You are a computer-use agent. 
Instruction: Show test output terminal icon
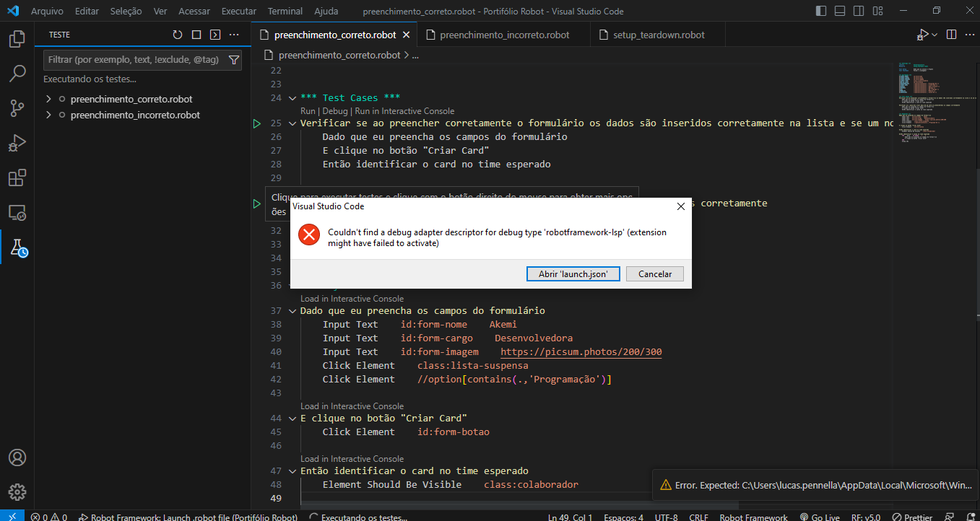click(x=215, y=35)
